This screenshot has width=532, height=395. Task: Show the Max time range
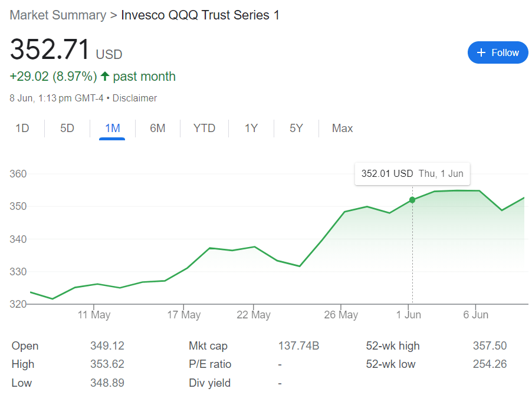[342, 128]
